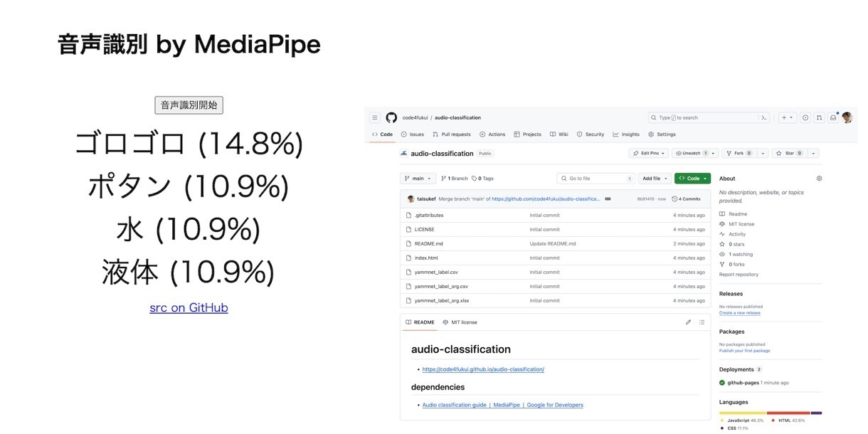Click the README edit pencil icon
Screen dimensions: 868x434
pyautogui.click(x=688, y=322)
